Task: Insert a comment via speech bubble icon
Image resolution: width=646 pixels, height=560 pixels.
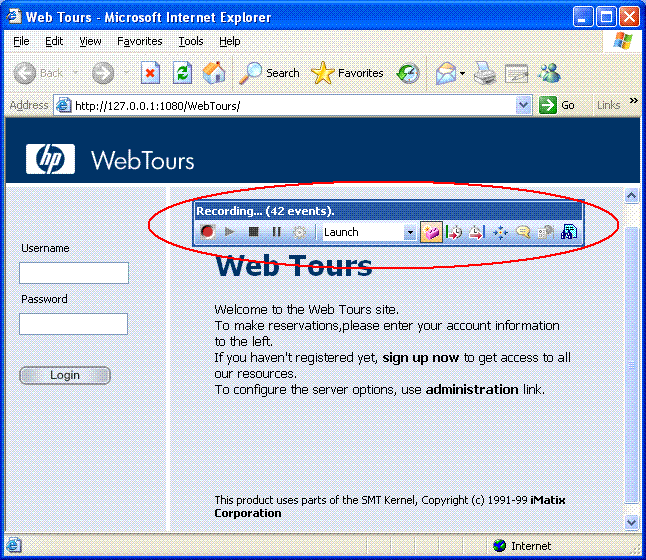Action: tap(523, 232)
